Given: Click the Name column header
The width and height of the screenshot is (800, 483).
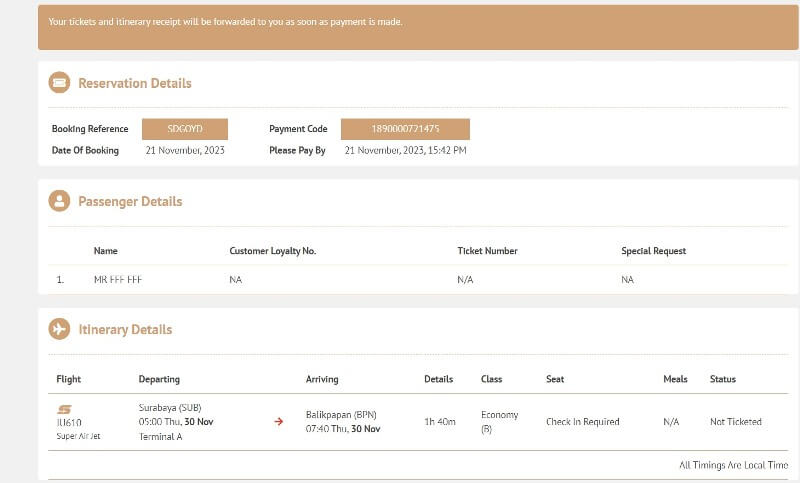Looking at the screenshot, I should pyautogui.click(x=106, y=251).
